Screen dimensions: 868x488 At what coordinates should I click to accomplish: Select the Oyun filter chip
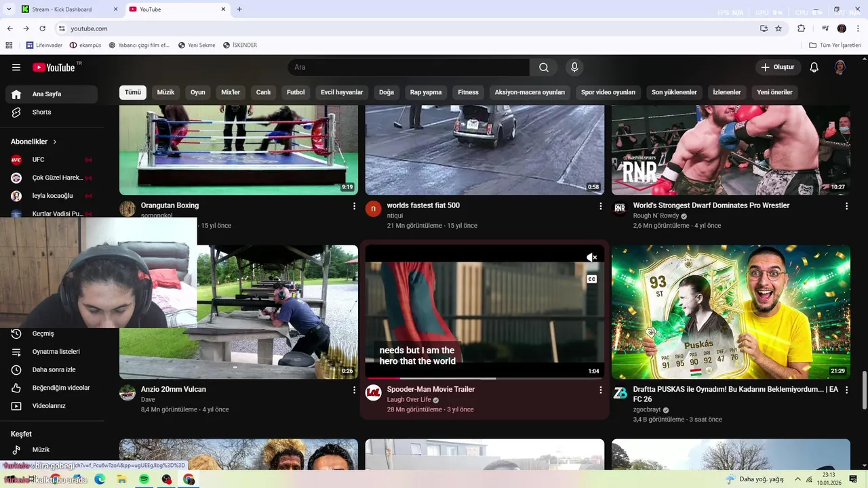198,92
